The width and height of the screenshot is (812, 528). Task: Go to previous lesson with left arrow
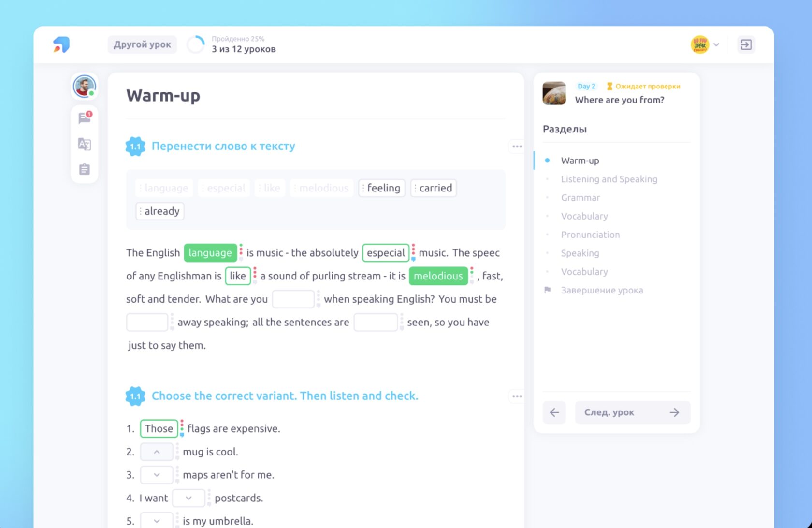point(554,412)
